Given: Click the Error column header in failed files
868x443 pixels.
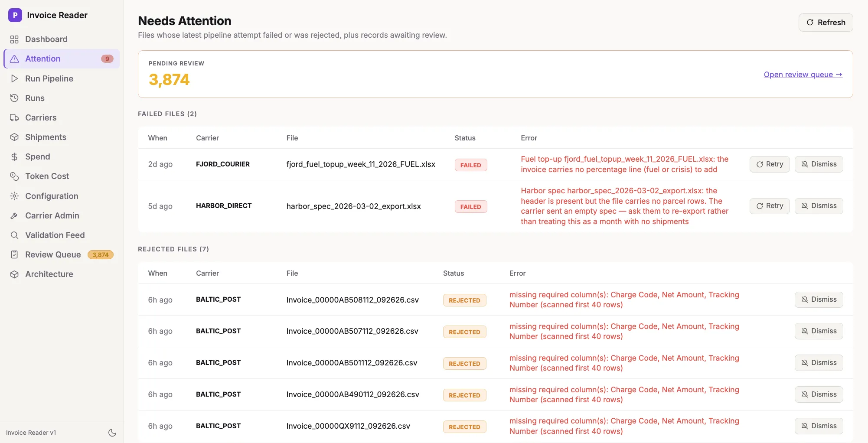Looking at the screenshot, I should tap(529, 138).
